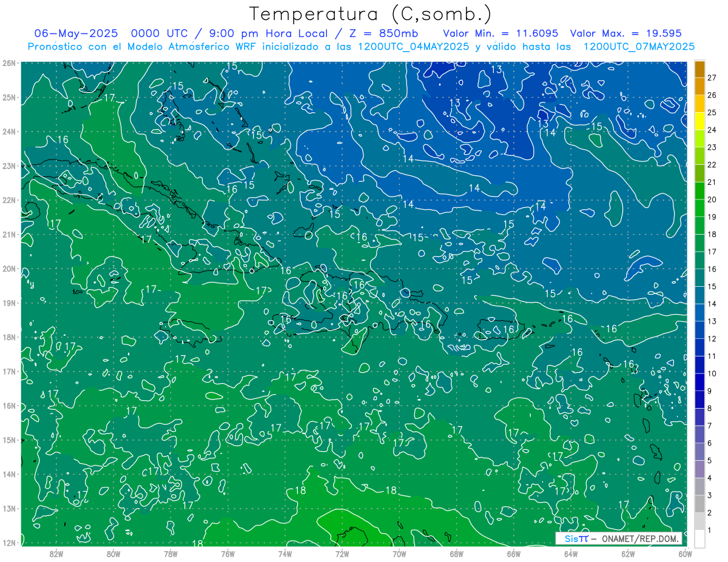Click the '18N' latitude axis label
This screenshot has height=562, width=728.
(10, 337)
